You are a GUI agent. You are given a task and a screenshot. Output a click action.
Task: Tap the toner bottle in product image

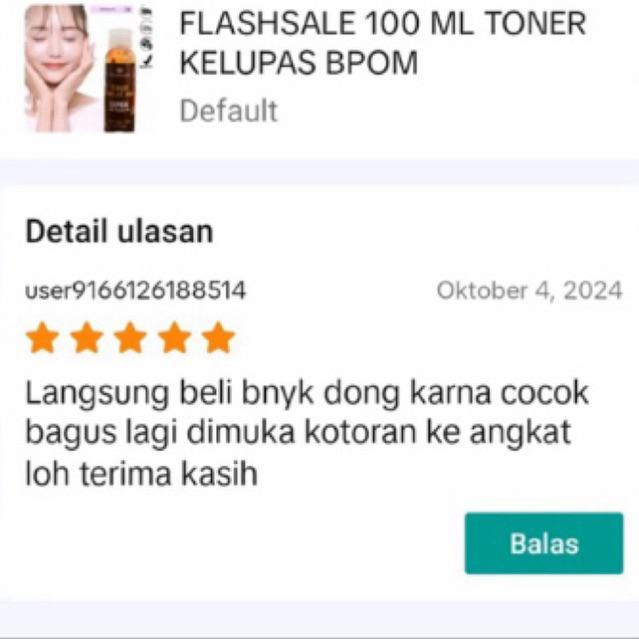pos(120,82)
